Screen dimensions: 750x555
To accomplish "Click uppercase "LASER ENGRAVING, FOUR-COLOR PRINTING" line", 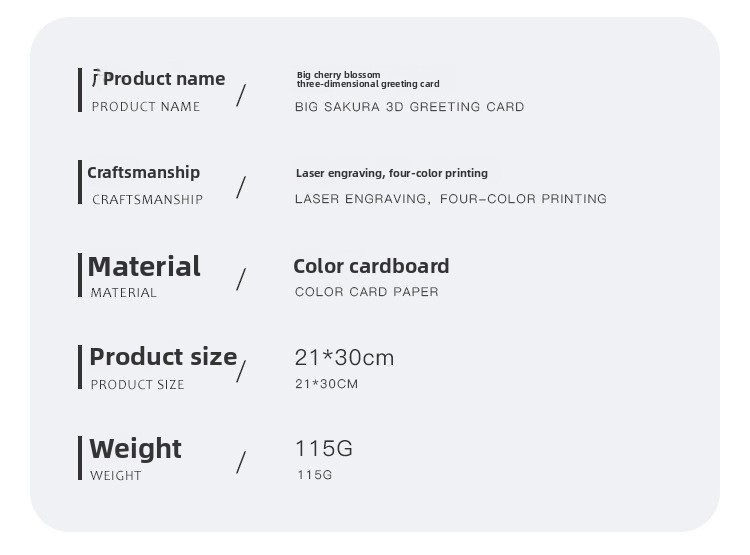I will pos(450,199).
